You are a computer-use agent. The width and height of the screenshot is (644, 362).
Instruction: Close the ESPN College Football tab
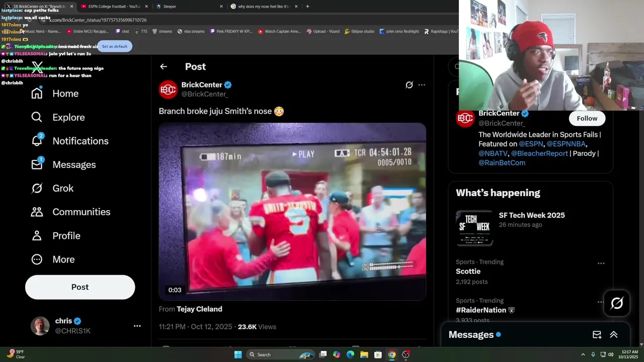pyautogui.click(x=146, y=7)
